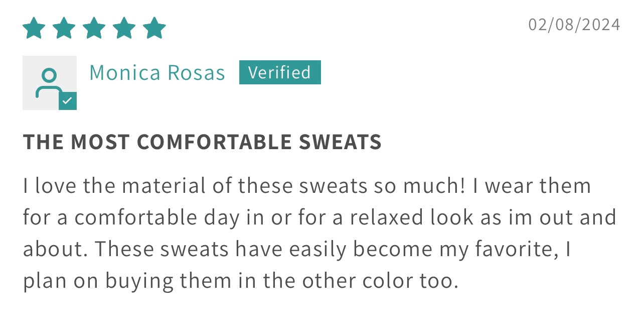Select the third rating star
The height and width of the screenshot is (334, 644).
coord(94,28)
